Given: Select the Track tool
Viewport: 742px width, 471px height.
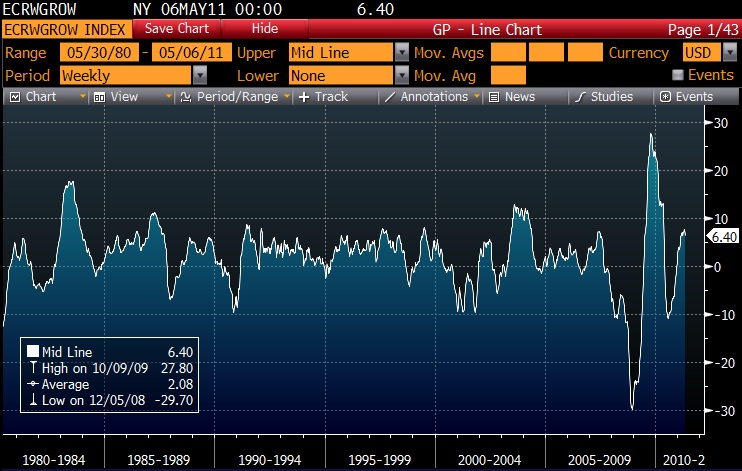Looking at the screenshot, I should 336,97.
